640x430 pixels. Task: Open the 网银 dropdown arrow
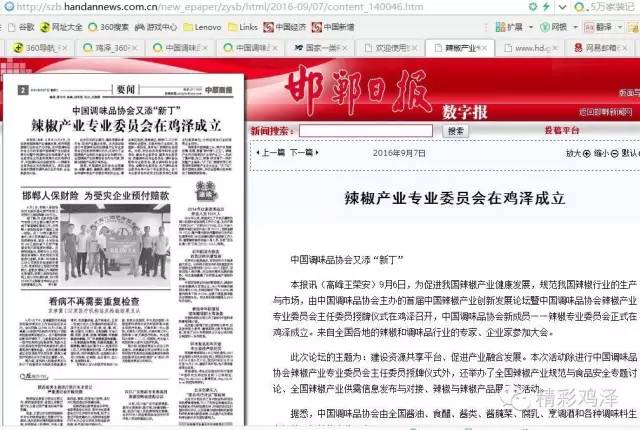tap(573, 26)
